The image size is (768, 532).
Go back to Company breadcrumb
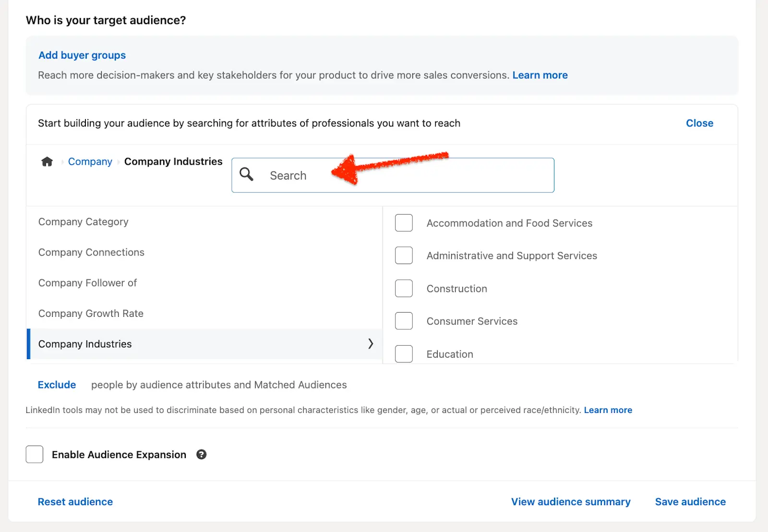[x=90, y=162]
